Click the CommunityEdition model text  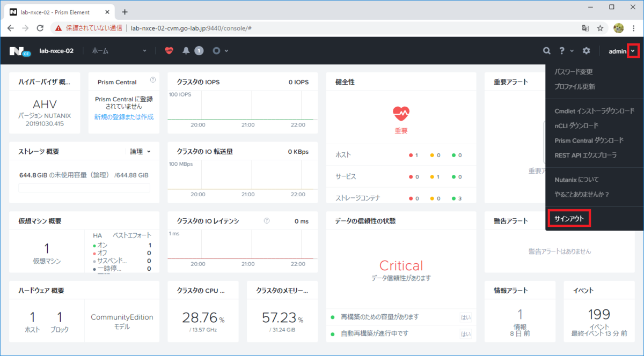122,317
